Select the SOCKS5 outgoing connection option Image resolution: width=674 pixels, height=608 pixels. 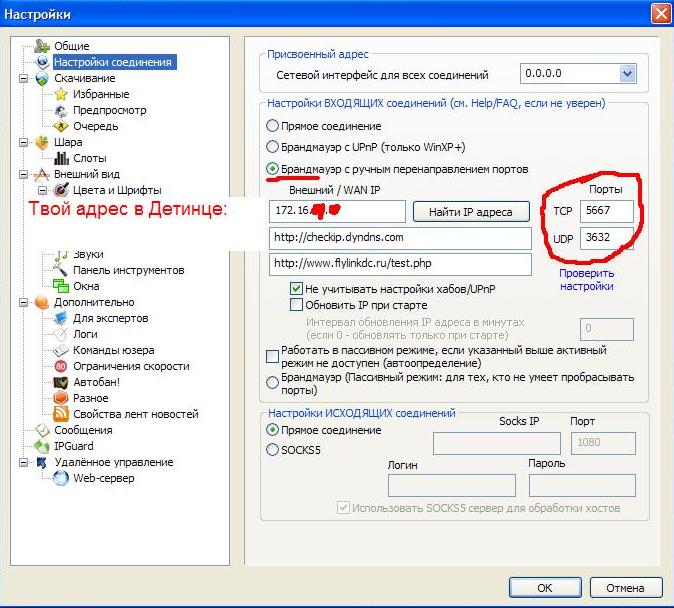(273, 450)
